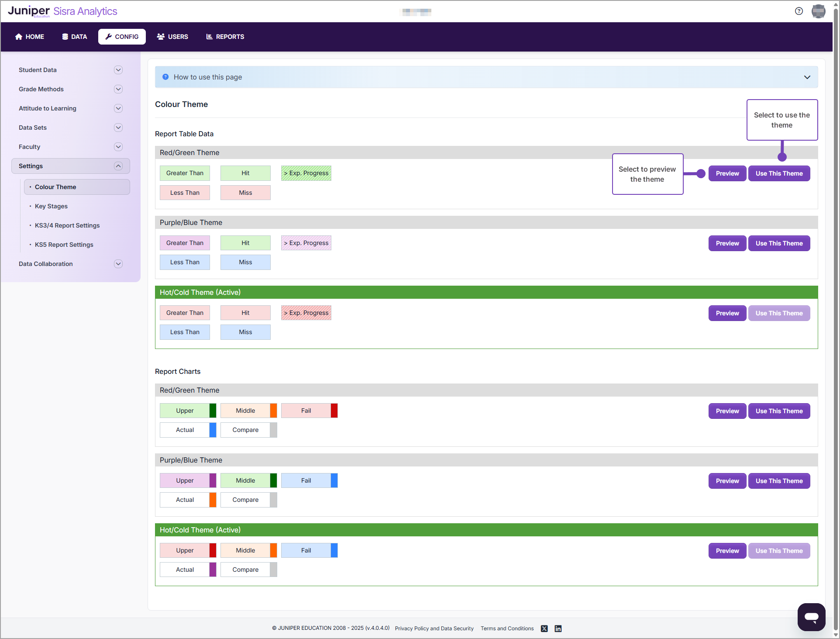The width and height of the screenshot is (840, 639).
Task: Click the Juniper Education logo
Action: click(x=28, y=11)
